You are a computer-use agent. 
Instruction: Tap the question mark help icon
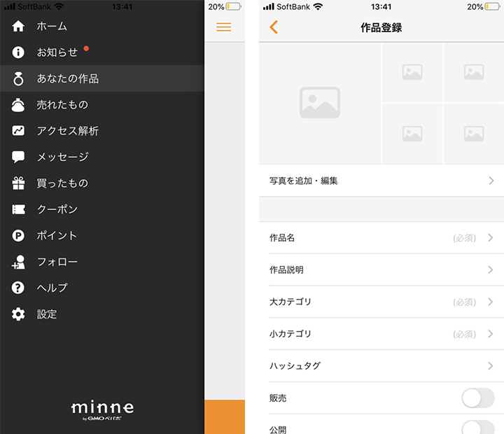click(x=18, y=288)
